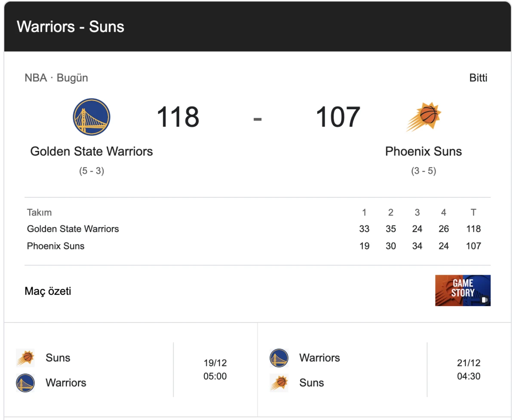The height and width of the screenshot is (420, 516).
Task: Click the Suns icon in the 21/12 matchup
Action: [x=279, y=383]
